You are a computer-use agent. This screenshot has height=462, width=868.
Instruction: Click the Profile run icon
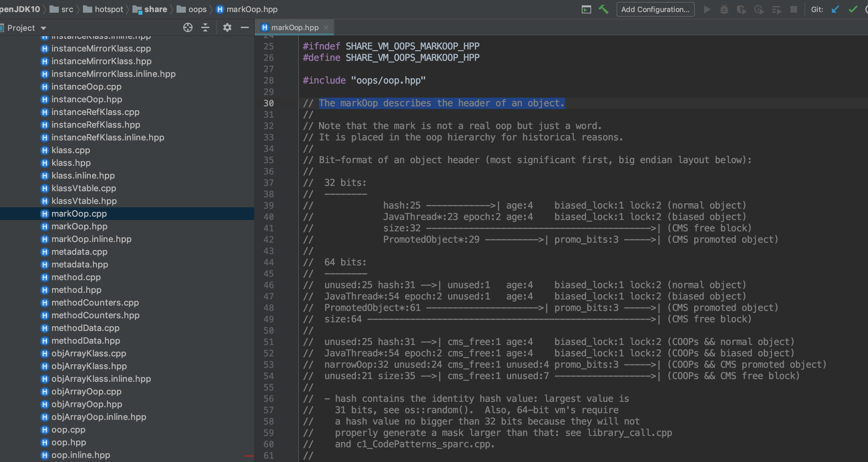(x=758, y=9)
